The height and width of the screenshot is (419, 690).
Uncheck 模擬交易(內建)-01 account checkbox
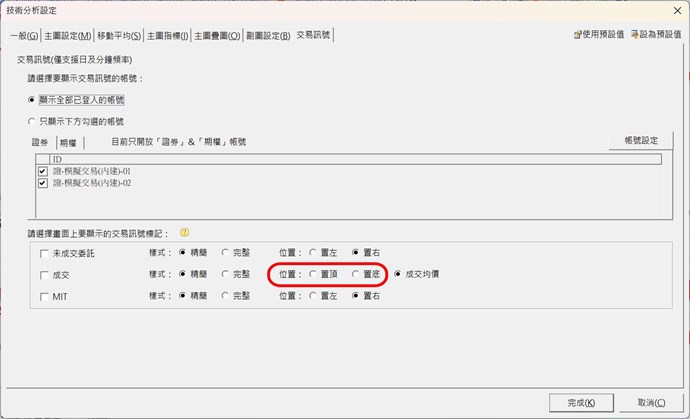pos(43,171)
